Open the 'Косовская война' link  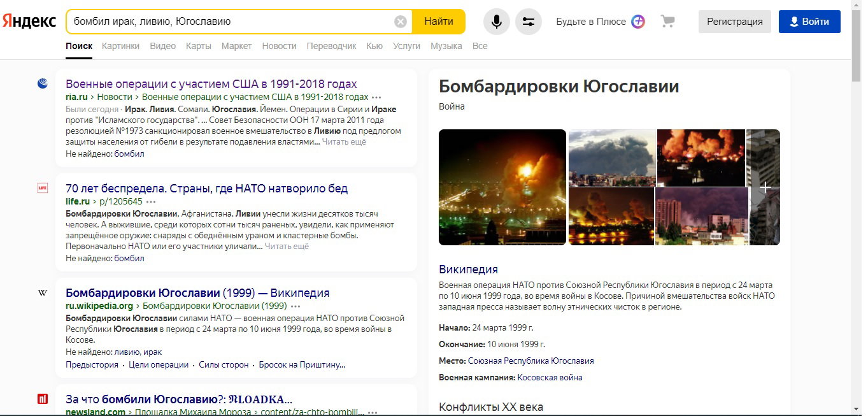coord(550,377)
